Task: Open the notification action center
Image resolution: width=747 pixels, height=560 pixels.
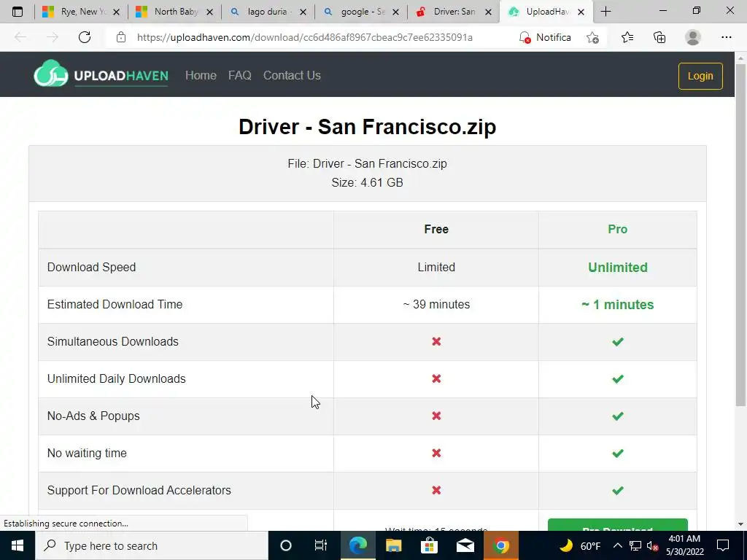Action: (x=723, y=545)
